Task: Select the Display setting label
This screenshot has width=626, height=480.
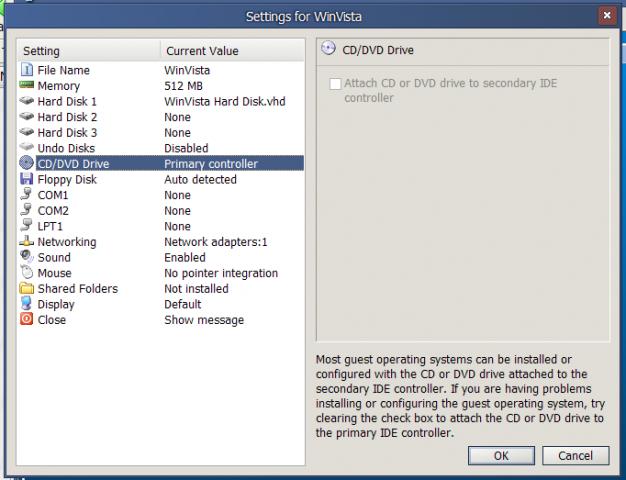Action: click(56, 304)
